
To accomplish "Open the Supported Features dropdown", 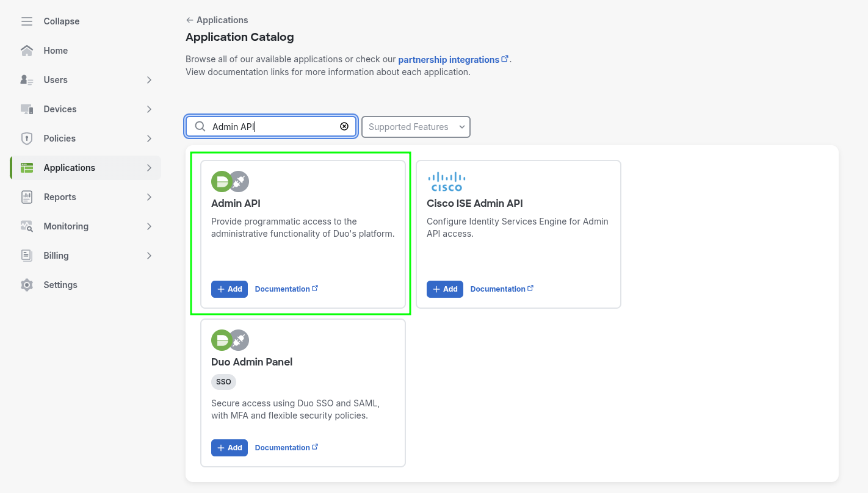I will coord(416,127).
